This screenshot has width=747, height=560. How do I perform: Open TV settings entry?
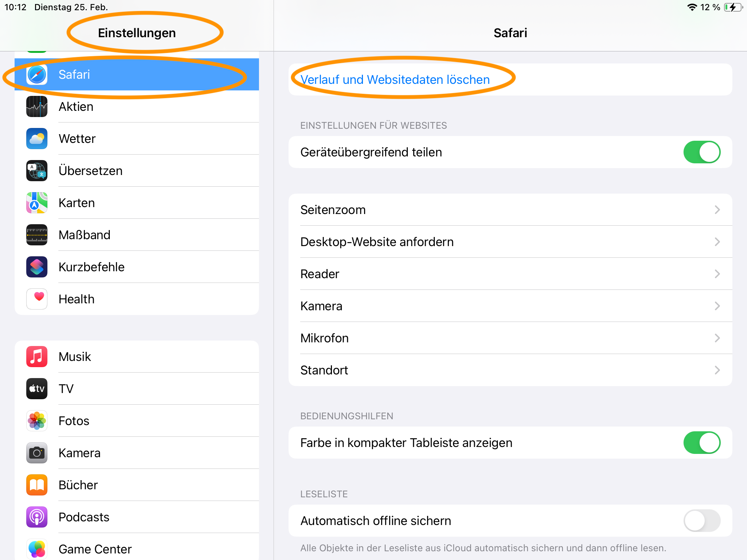pos(137,389)
